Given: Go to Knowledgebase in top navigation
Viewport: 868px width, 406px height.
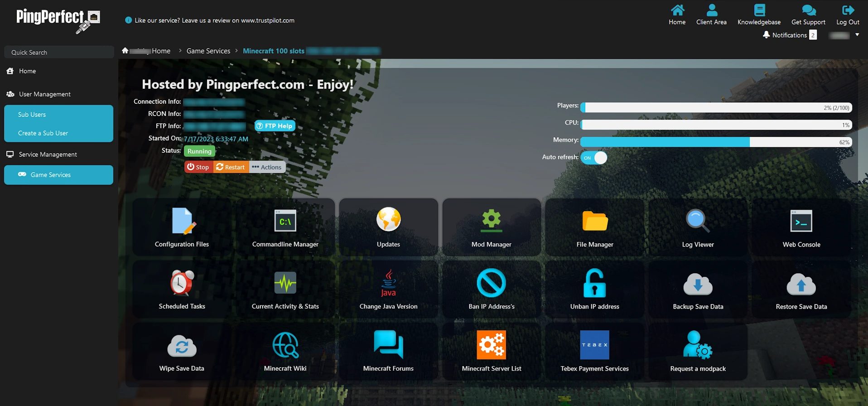Looking at the screenshot, I should coord(759,15).
